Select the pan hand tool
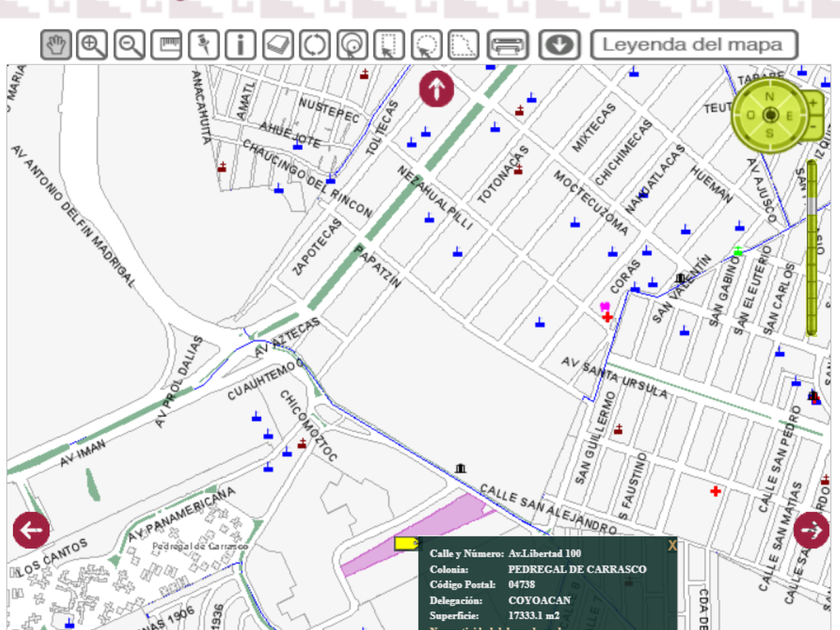This screenshot has height=630, width=840. [56, 45]
